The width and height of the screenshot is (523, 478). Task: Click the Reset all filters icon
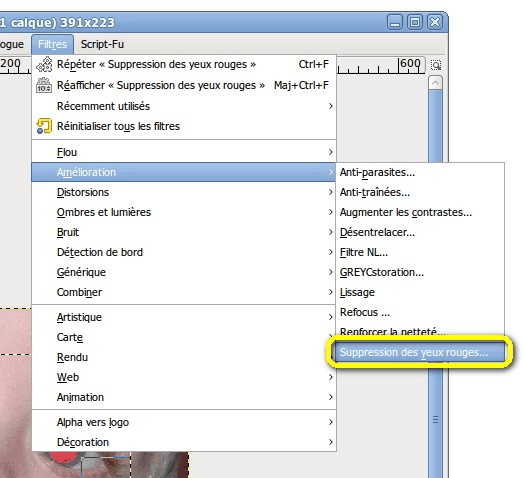44,126
